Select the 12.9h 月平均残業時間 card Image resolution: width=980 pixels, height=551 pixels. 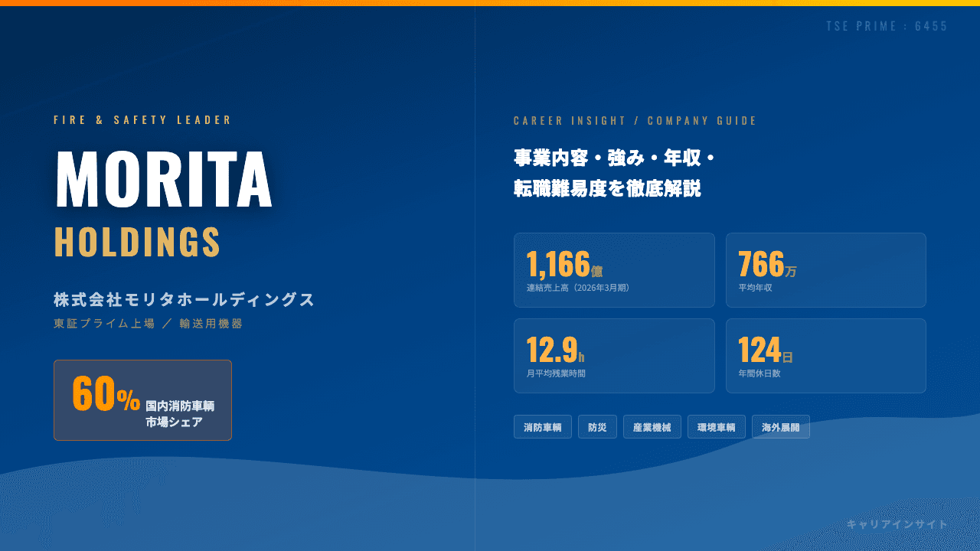tap(614, 356)
